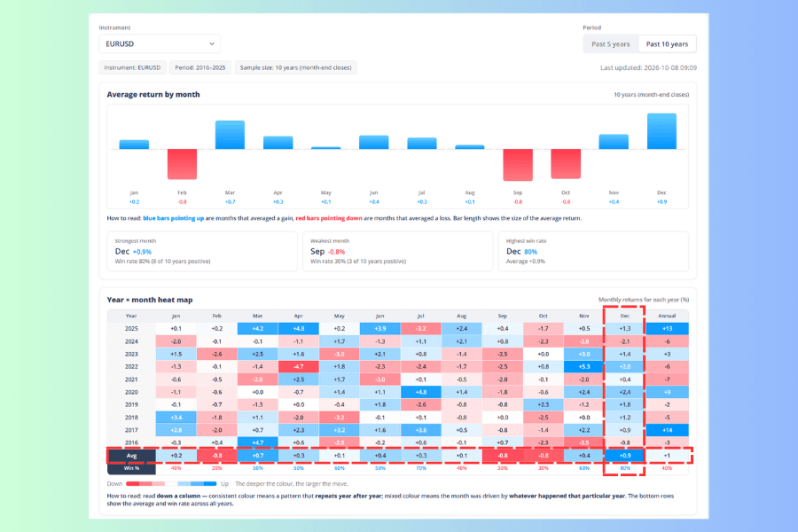Select 2018 Jan cell +3.4

pyautogui.click(x=176, y=418)
